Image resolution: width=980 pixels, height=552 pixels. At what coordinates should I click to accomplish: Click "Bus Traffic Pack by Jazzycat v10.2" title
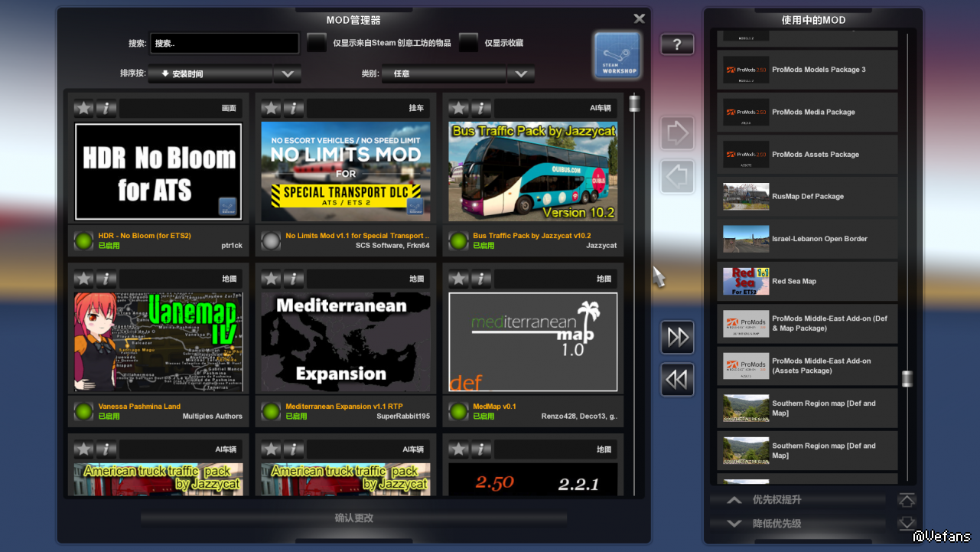pos(532,236)
